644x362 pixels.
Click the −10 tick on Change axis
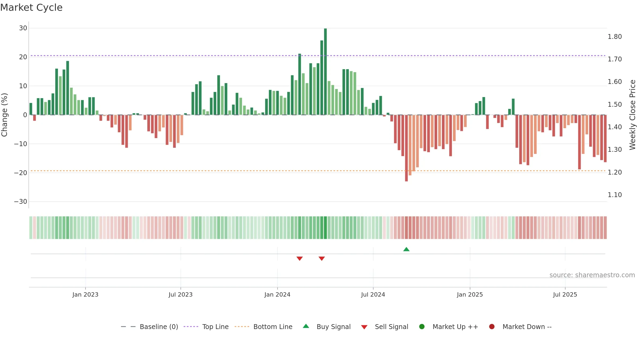click(x=21, y=144)
